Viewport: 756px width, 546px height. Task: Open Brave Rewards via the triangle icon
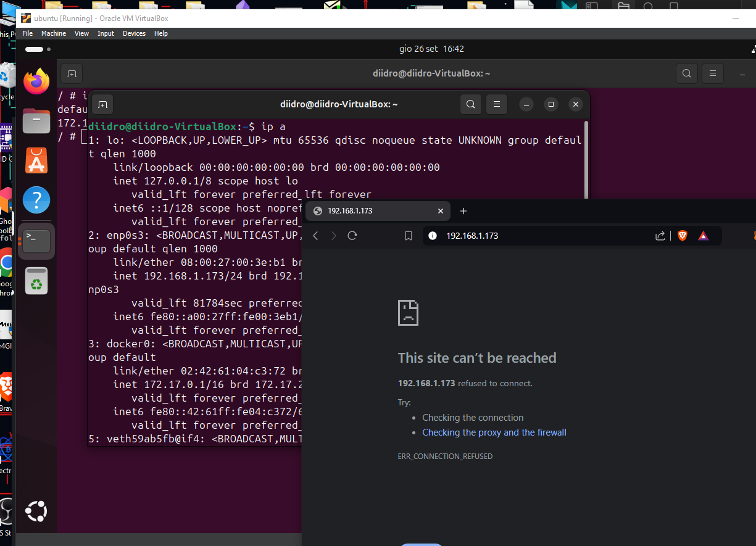[x=704, y=235]
